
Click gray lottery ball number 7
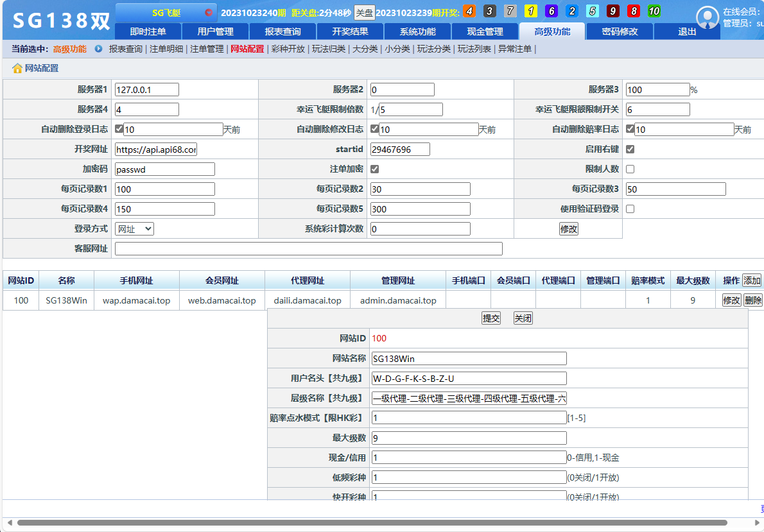510,11
